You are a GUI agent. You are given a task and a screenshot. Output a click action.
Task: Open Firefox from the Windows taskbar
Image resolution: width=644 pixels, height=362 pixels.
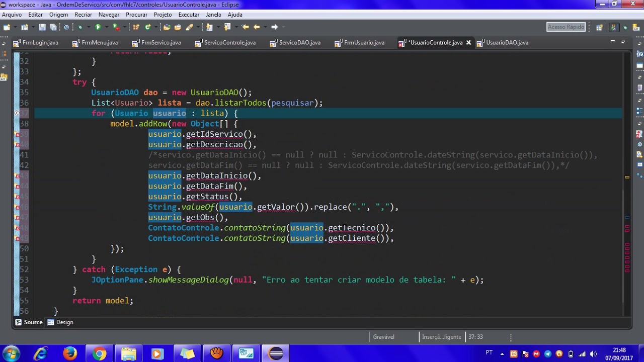tap(70, 353)
